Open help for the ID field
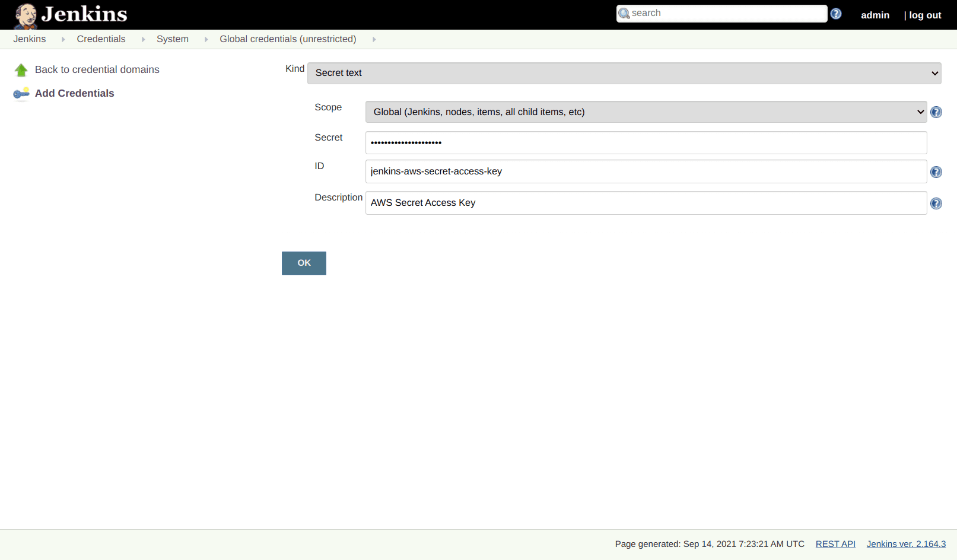The width and height of the screenshot is (957, 560). 936,171
